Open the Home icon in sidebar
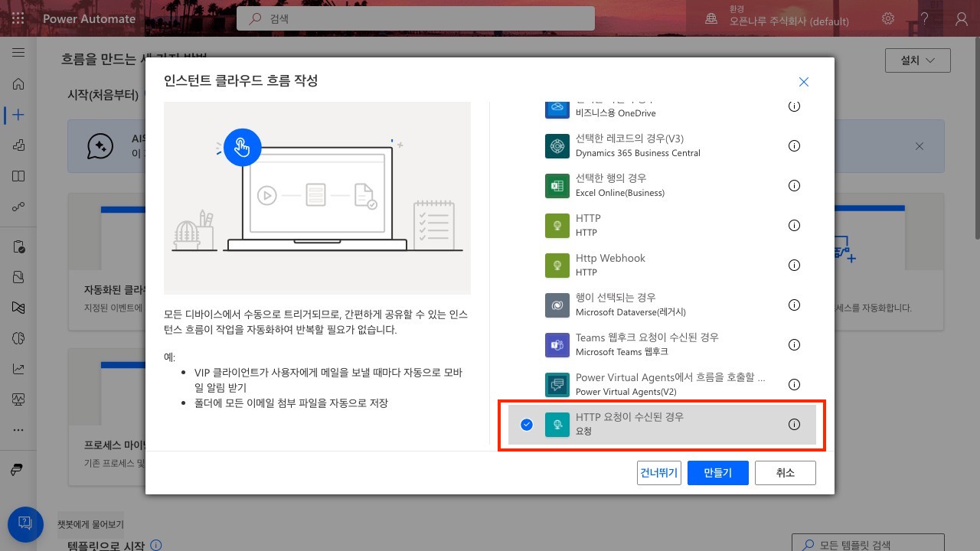The image size is (980, 551). (18, 84)
